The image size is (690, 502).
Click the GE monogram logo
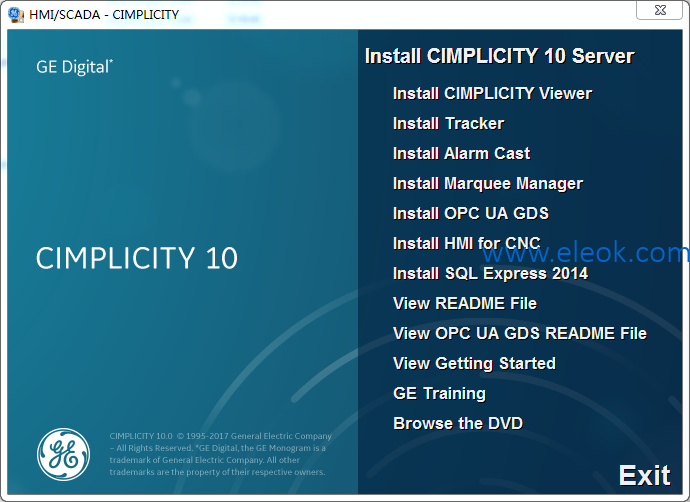tap(63, 454)
